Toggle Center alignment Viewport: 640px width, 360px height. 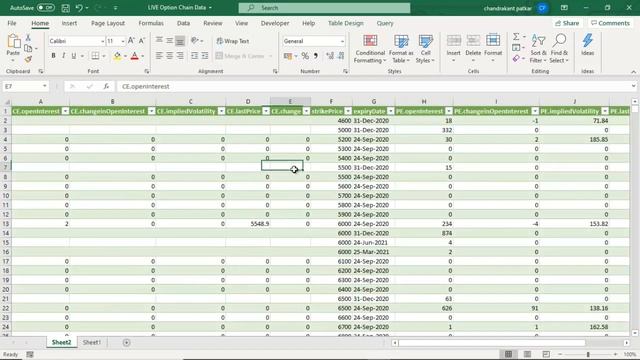pos(169,56)
